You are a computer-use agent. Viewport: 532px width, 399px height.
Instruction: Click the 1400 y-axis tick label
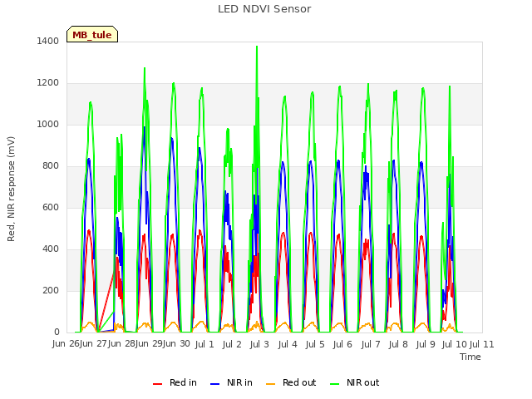click(x=48, y=41)
